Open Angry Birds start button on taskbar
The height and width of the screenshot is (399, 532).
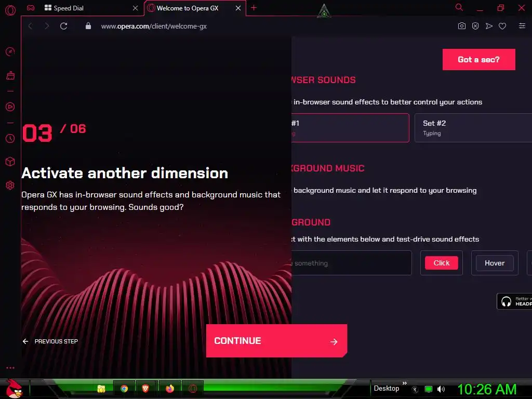click(x=14, y=389)
